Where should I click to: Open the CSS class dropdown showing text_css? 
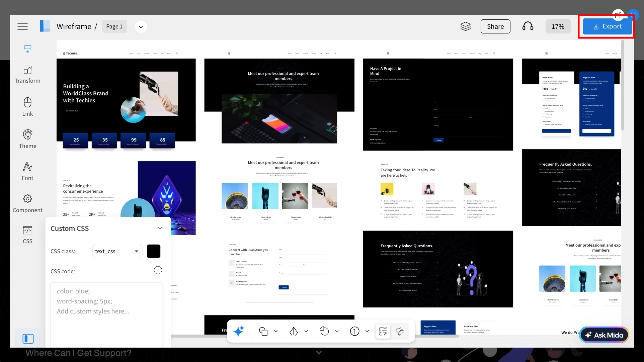[x=116, y=251]
